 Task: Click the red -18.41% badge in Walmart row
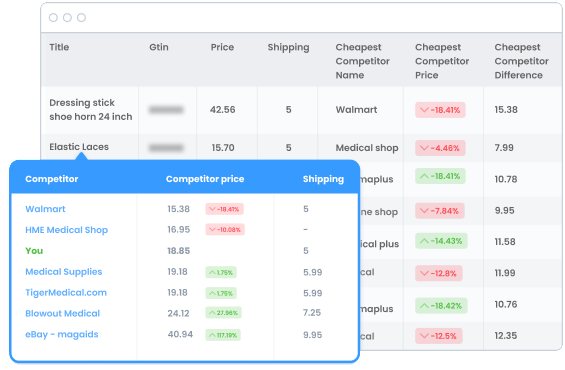(440, 110)
